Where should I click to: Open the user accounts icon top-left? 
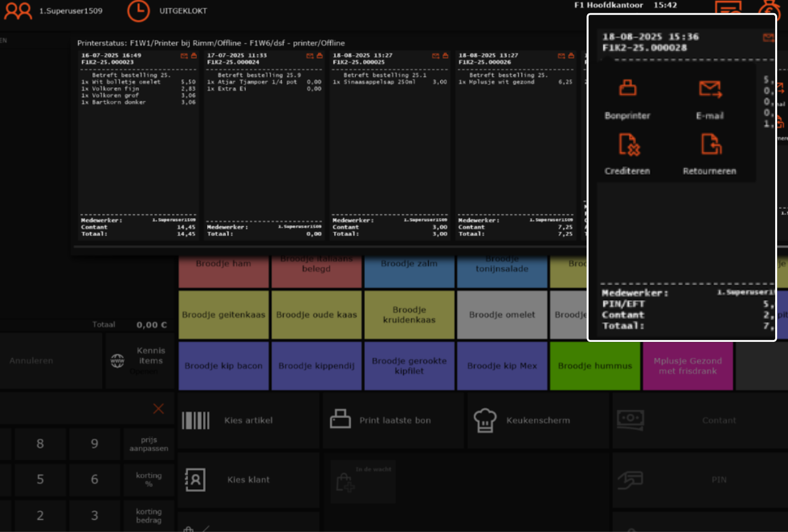(x=18, y=11)
